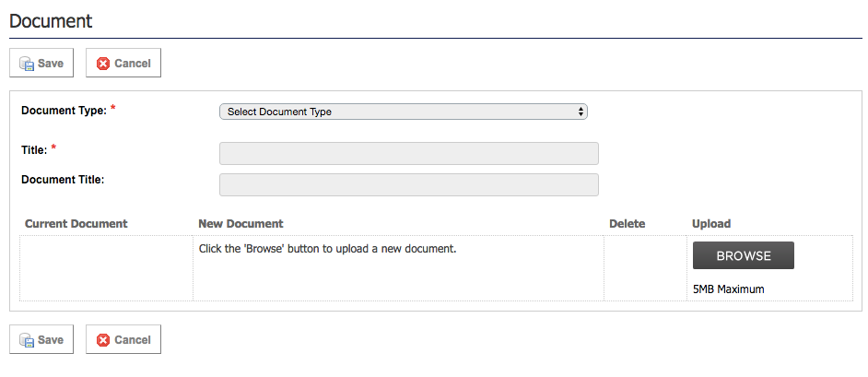Viewport: 868px width, 377px height.
Task: Click the Delete column header
Action: [x=628, y=224]
